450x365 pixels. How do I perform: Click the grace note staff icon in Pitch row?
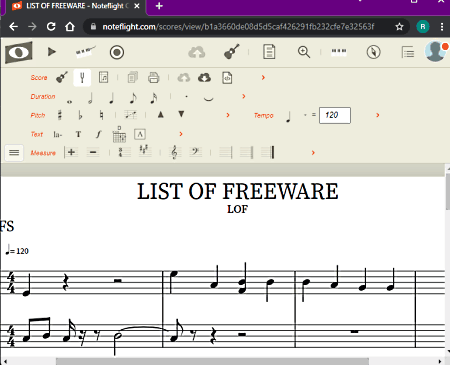130,115
